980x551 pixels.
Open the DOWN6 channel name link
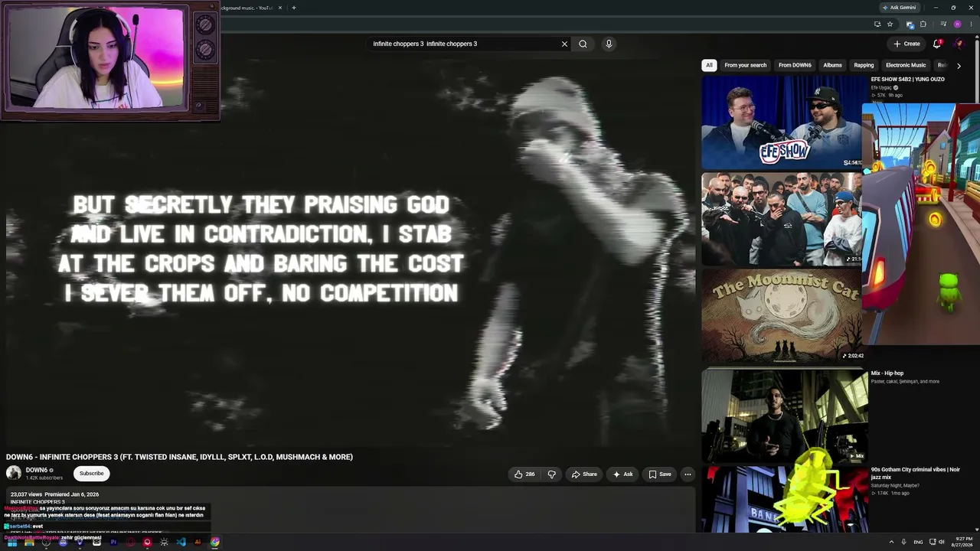tap(37, 470)
